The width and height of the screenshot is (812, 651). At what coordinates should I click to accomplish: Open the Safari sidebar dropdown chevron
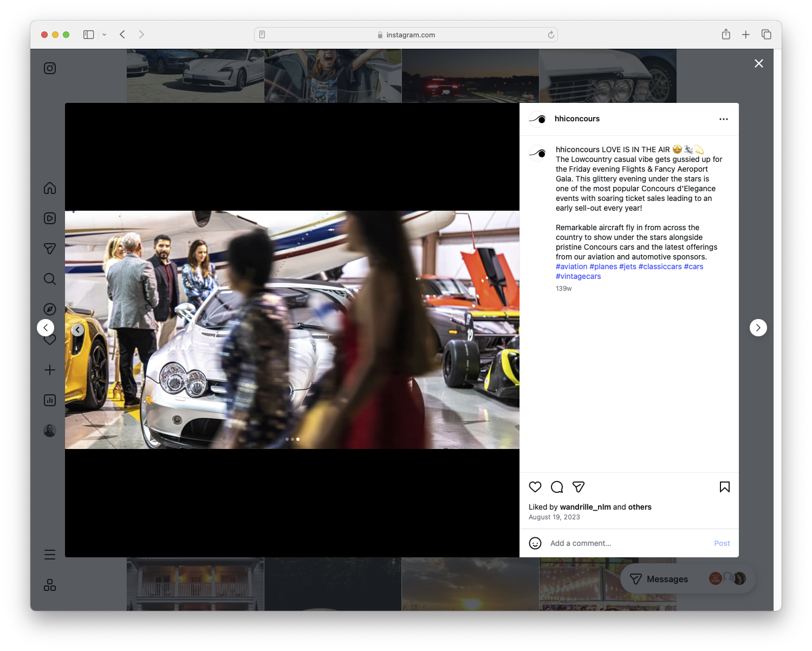105,34
